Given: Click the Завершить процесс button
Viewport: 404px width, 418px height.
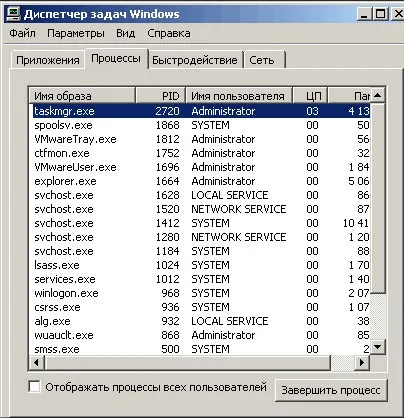Looking at the screenshot, I should pos(331,390).
